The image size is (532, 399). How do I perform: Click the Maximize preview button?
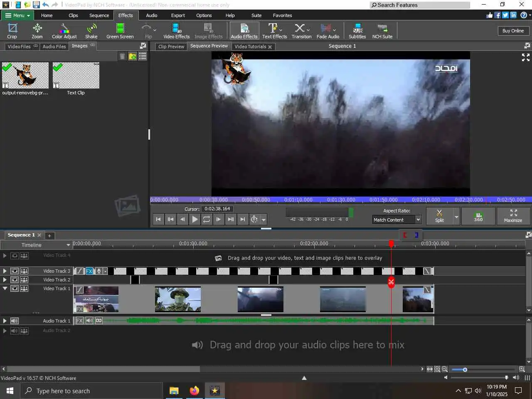[513, 216]
